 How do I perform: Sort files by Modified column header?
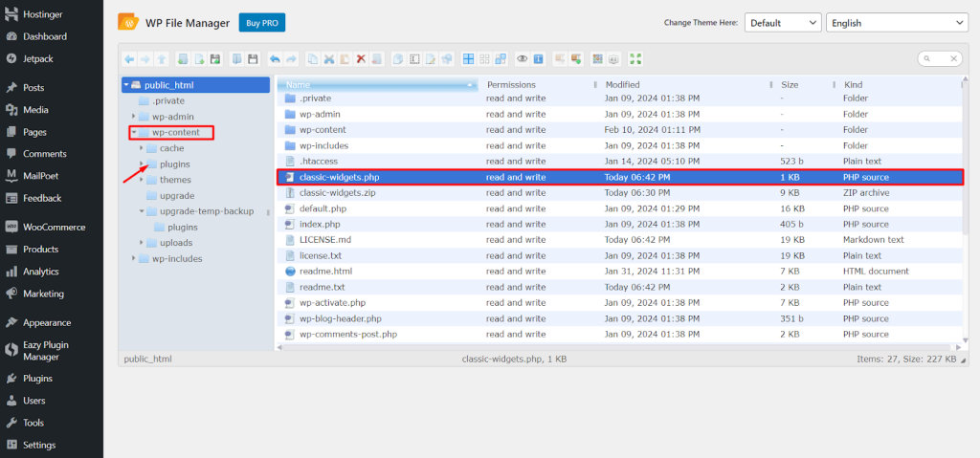coord(685,84)
